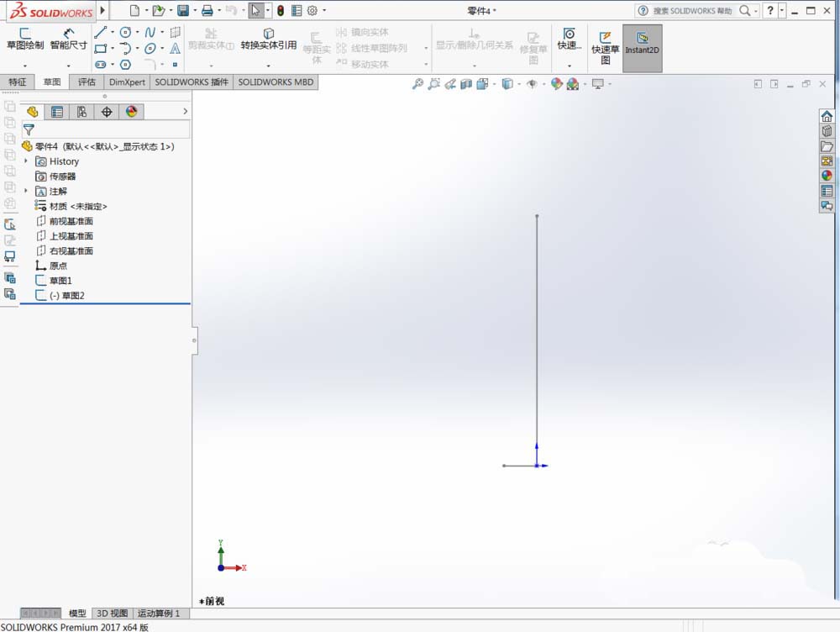Switch to the 3D 视图 bottom tab
840x632 pixels.
[x=112, y=614]
